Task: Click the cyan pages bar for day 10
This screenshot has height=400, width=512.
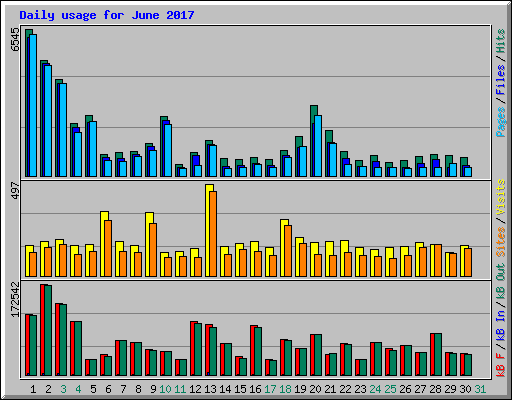Action: pyautogui.click(x=168, y=150)
